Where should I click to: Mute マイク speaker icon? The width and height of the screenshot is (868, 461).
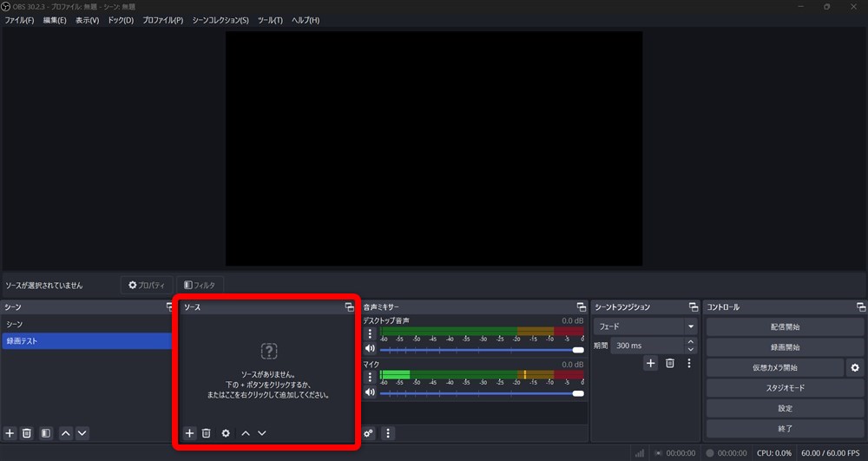click(371, 392)
